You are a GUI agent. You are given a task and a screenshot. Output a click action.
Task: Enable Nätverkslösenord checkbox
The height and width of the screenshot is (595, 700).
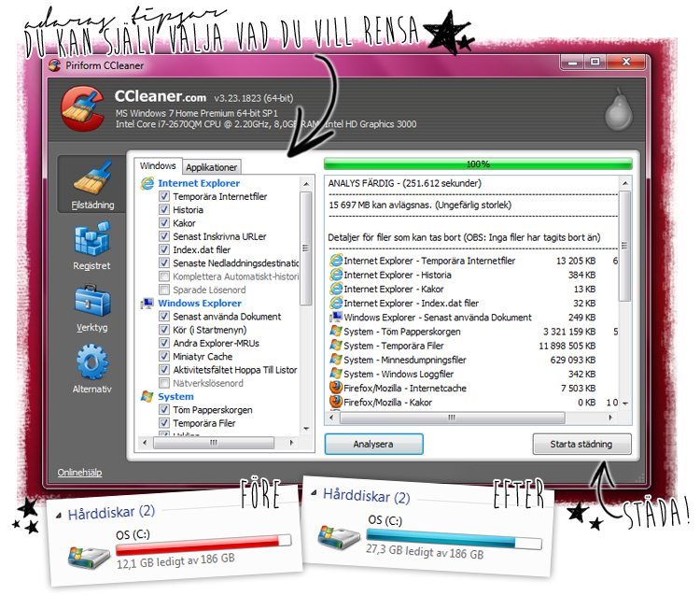(164, 383)
